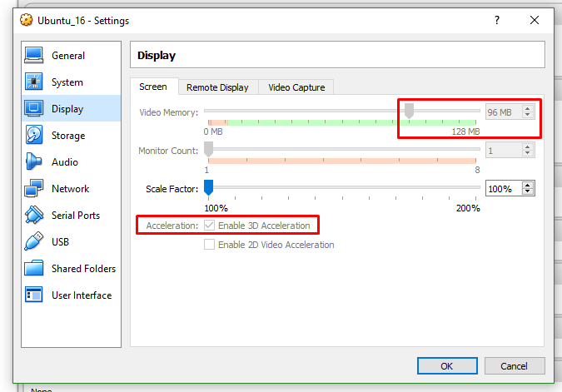
Task: Click the 0 MB minimum label
Action: 213,131
